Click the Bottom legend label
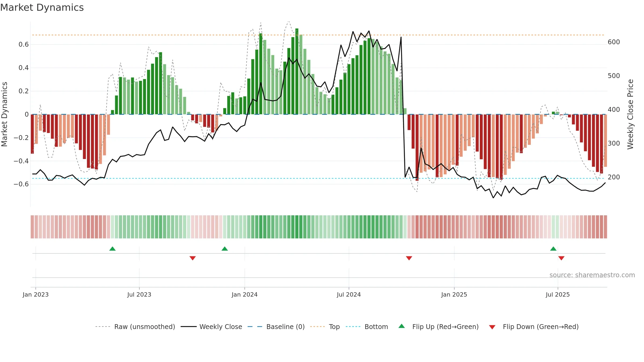This screenshot has width=644, height=362. (376, 327)
